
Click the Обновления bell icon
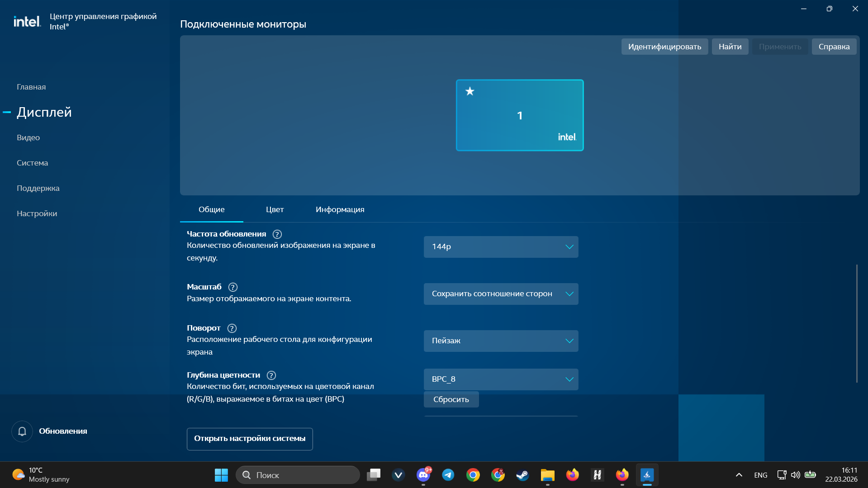point(22,431)
